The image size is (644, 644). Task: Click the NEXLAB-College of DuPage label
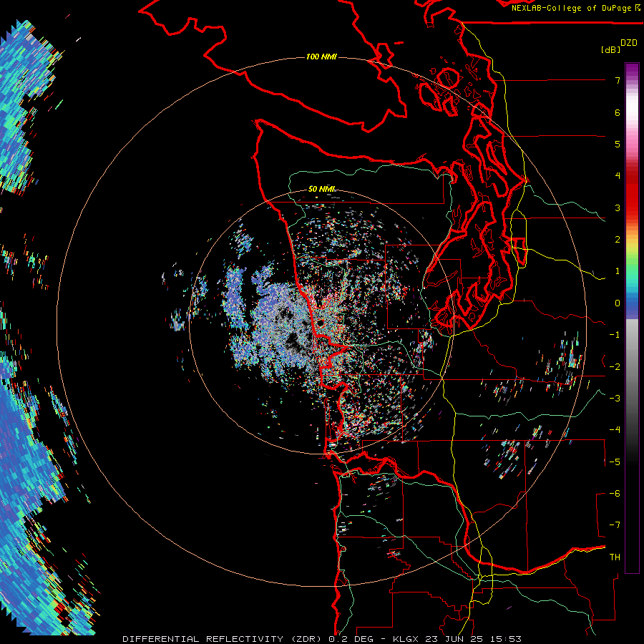coord(572,8)
